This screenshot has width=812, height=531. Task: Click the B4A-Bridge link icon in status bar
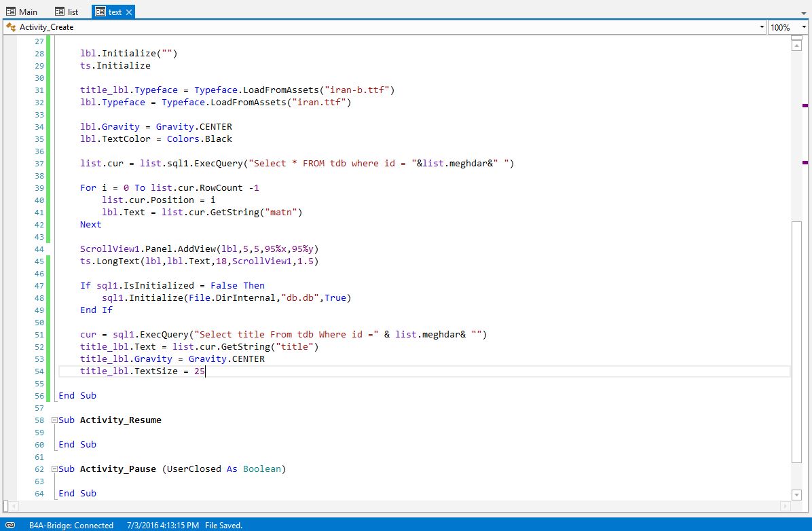pyautogui.click(x=10, y=525)
